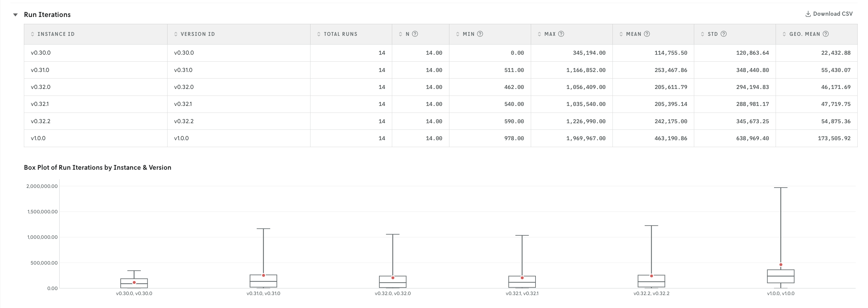
Task: Sort by the Geo. Mean column arrows
Action: click(x=784, y=34)
